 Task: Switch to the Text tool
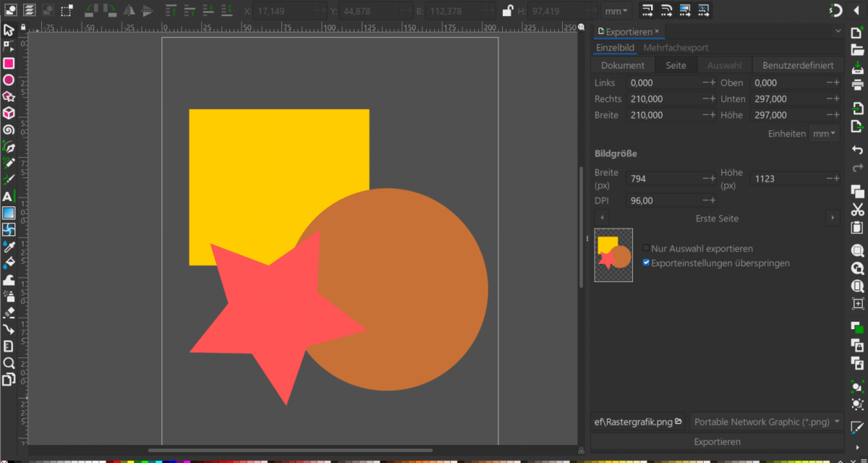pyautogui.click(x=10, y=196)
